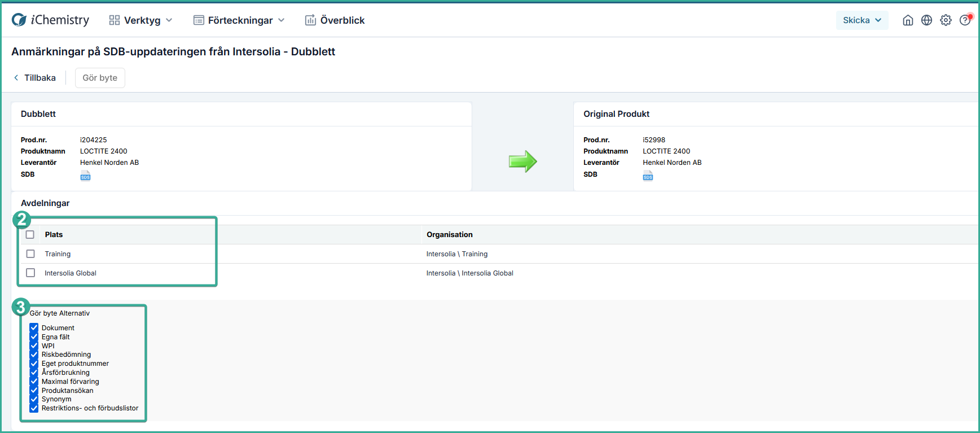Uncheck the WPI option

click(x=34, y=346)
